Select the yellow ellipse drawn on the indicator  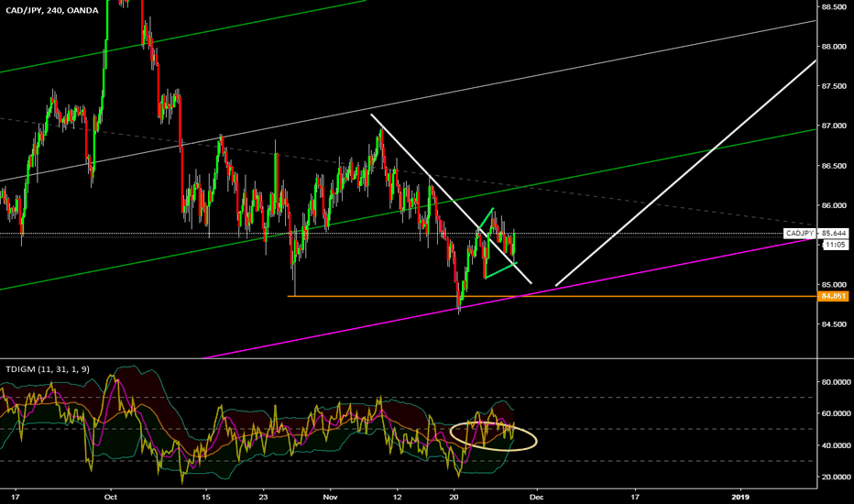point(494,436)
